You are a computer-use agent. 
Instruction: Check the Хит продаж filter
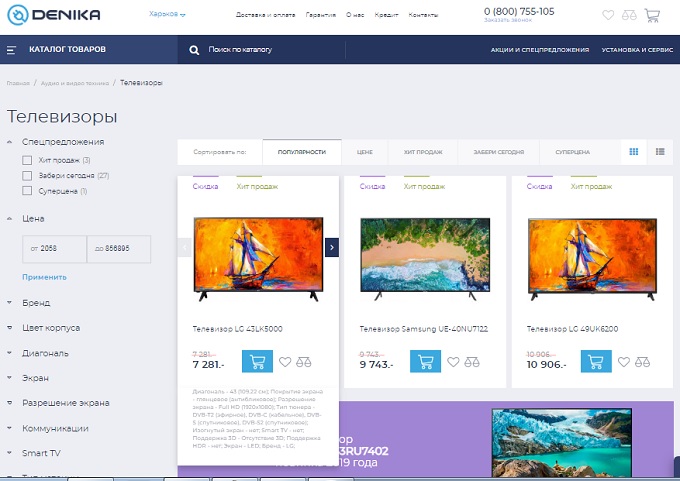pyautogui.click(x=27, y=160)
